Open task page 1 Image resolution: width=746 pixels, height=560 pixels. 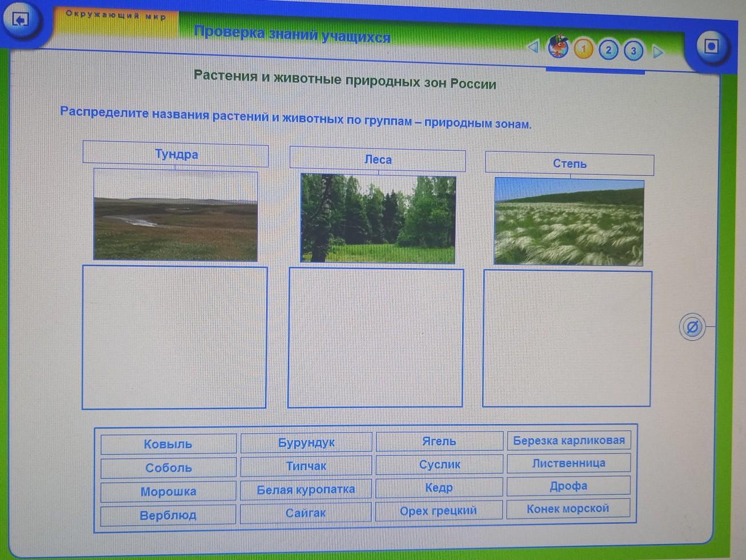583,49
